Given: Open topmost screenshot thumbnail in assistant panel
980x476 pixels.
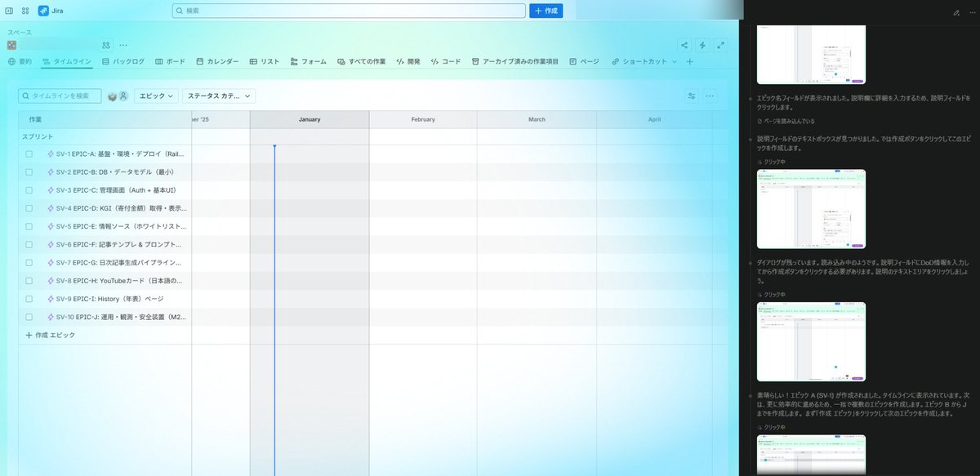Looking at the screenshot, I should tap(811, 54).
